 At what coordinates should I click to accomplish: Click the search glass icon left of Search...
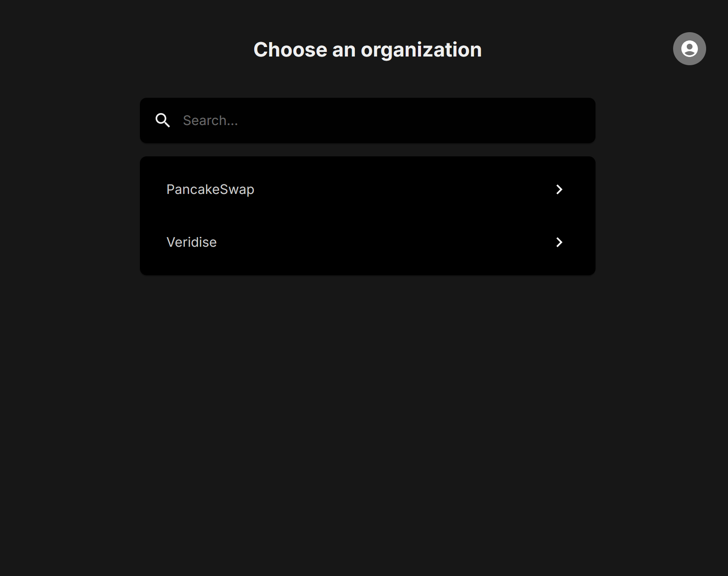[163, 120]
